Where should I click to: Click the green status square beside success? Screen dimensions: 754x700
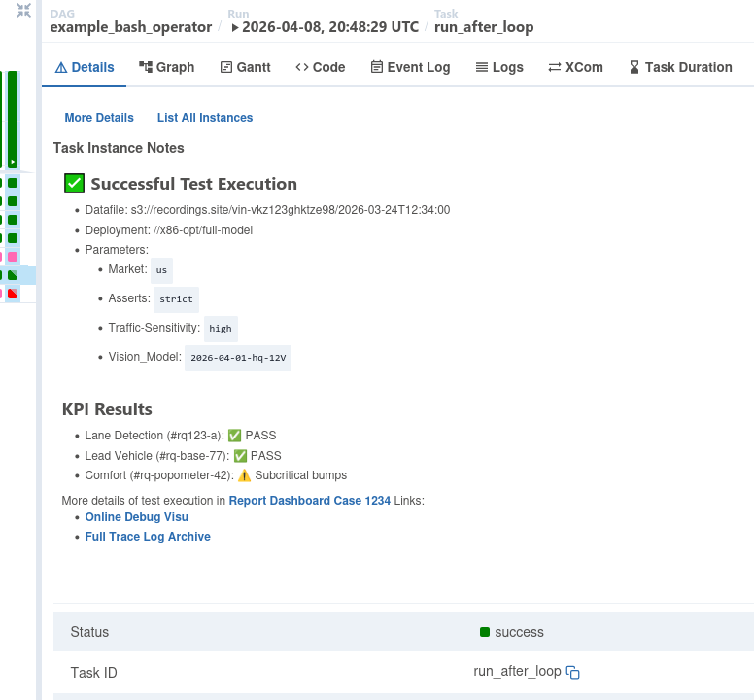[x=485, y=632]
